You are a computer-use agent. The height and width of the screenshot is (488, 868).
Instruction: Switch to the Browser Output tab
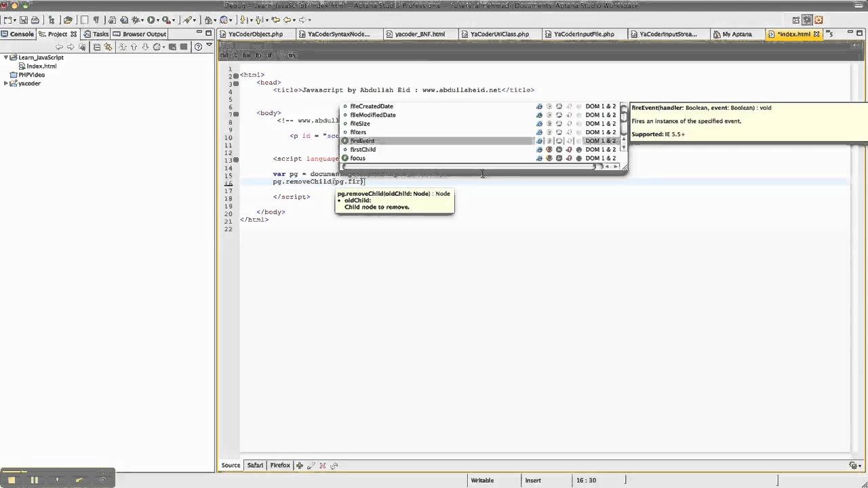140,34
